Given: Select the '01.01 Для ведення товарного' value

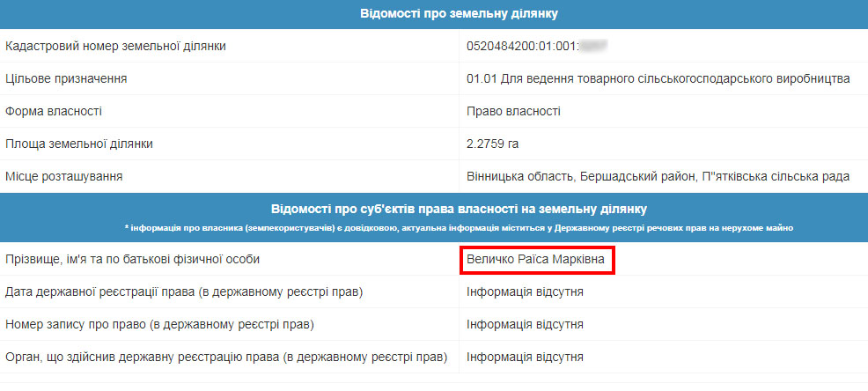Looking at the screenshot, I should (658, 78).
